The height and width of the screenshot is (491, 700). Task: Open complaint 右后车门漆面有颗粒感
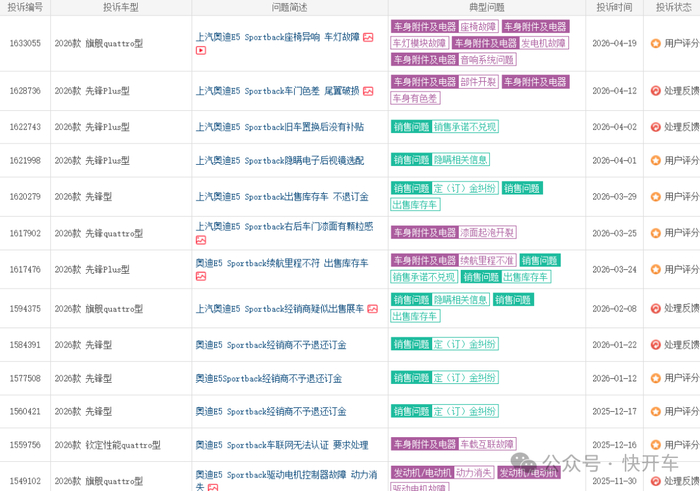pyautogui.click(x=284, y=227)
